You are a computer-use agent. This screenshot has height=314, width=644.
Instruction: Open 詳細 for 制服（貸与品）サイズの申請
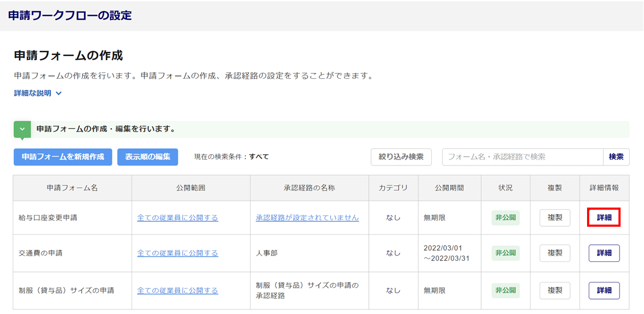(604, 291)
